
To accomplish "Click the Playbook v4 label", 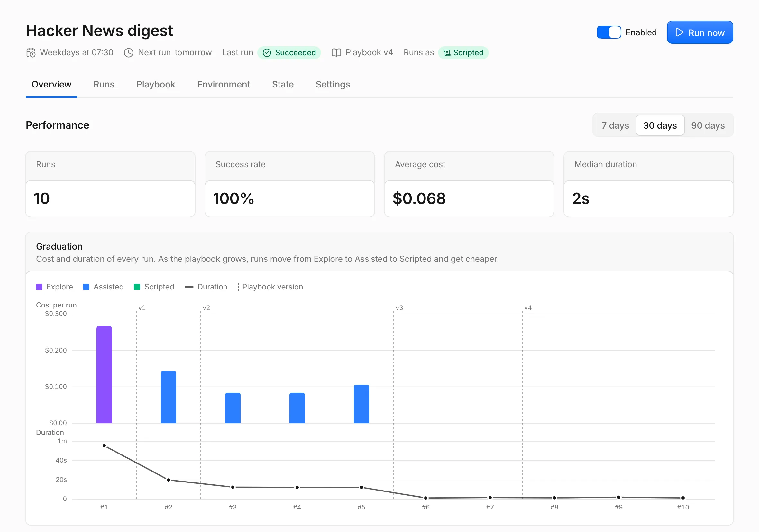I will tap(369, 52).
